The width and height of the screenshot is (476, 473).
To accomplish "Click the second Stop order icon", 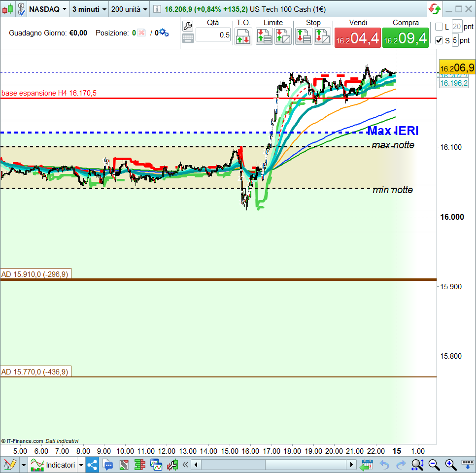I will [322, 36].
